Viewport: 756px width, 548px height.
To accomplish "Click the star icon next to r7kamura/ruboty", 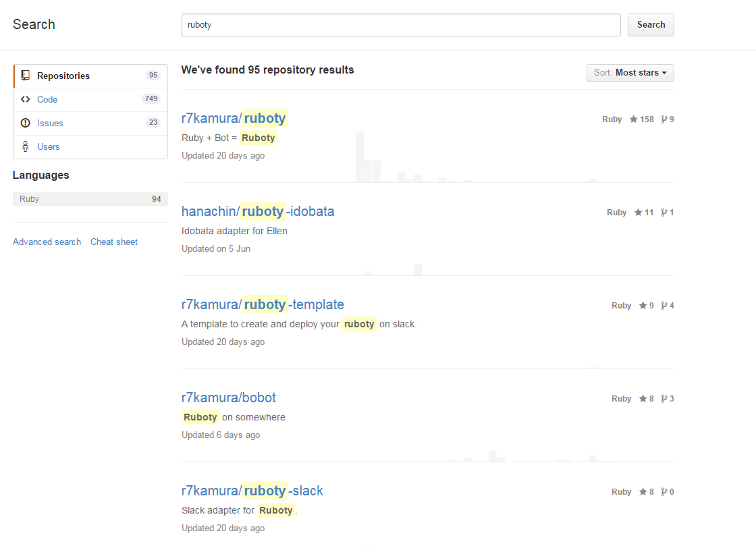I will point(633,119).
